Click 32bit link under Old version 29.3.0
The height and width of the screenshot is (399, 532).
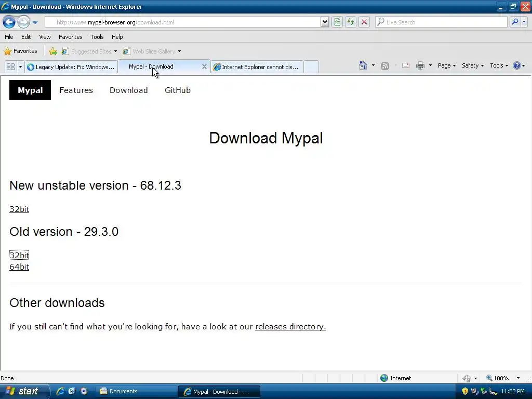[19, 255]
